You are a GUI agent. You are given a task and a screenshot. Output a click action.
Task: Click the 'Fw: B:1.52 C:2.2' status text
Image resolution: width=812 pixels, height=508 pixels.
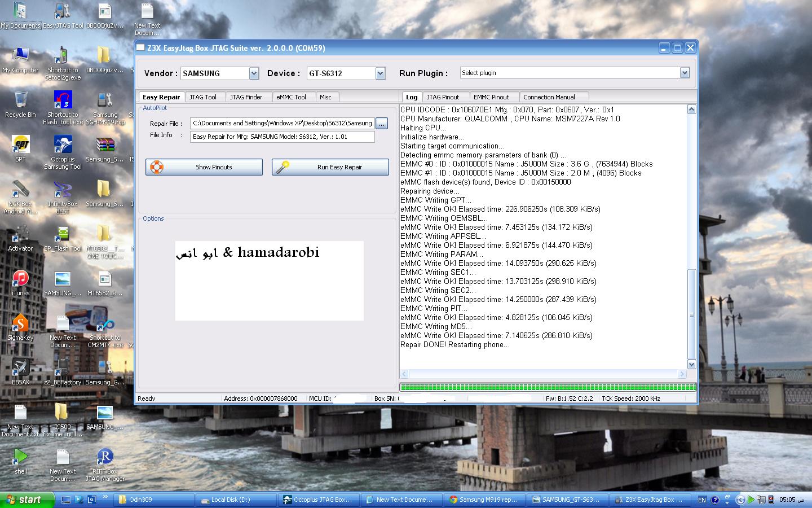(570, 398)
